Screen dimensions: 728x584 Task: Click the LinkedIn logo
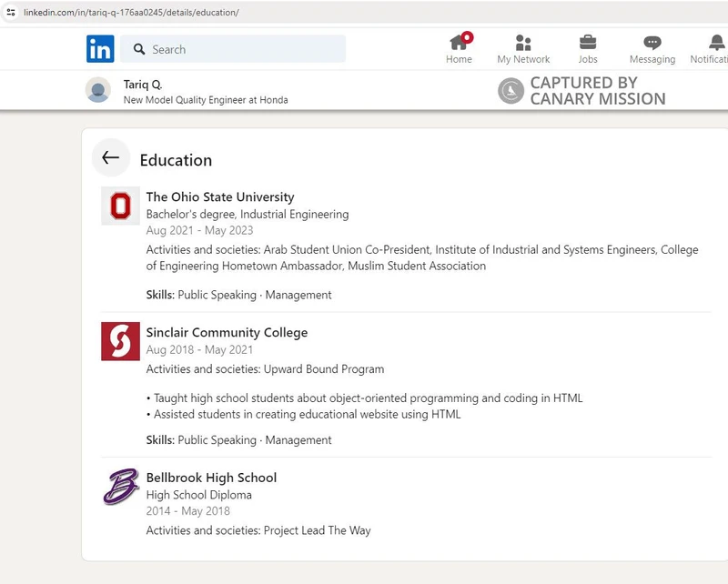pyautogui.click(x=100, y=49)
